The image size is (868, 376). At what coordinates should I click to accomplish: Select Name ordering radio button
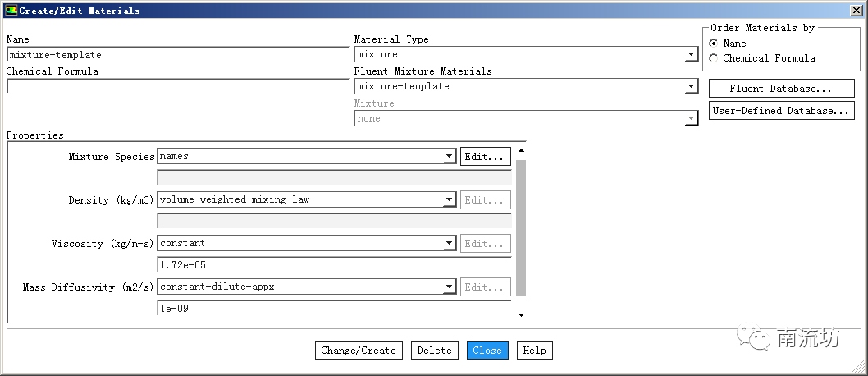714,44
